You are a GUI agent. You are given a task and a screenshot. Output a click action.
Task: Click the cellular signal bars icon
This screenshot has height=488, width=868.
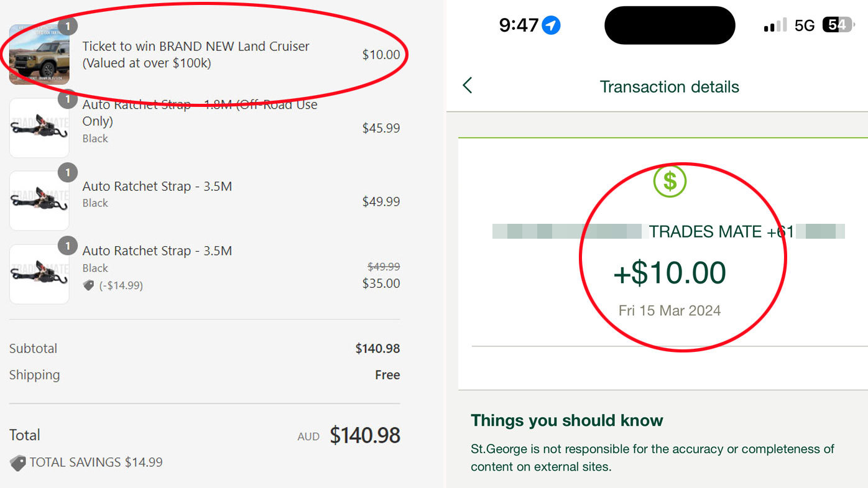(774, 26)
